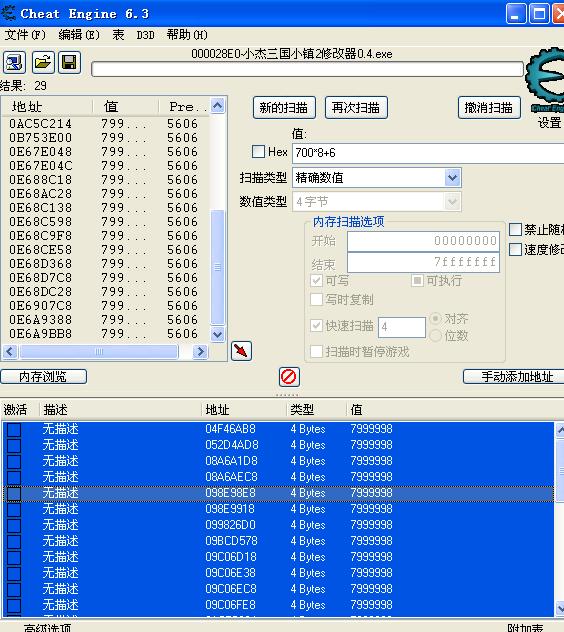Open the process selection computer icon

point(15,62)
